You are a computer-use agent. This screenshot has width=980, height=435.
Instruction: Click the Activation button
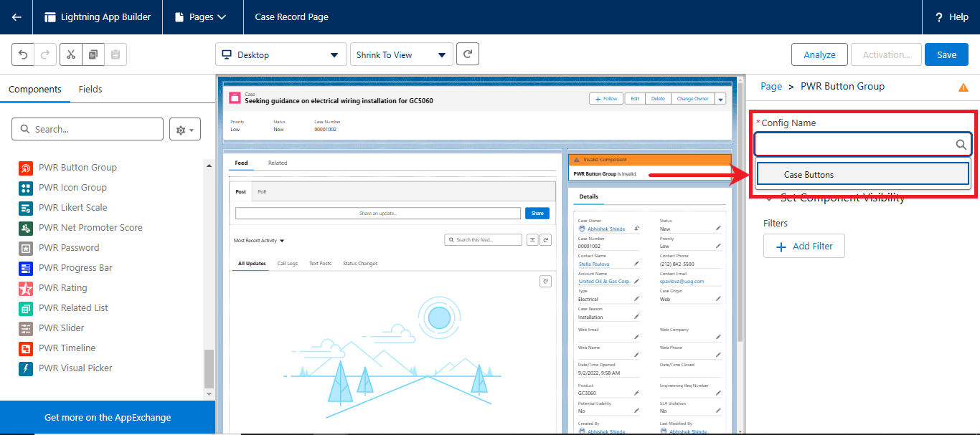pos(886,54)
